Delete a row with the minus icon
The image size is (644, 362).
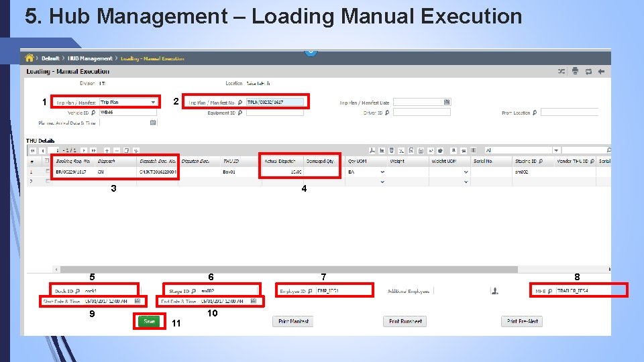tap(117, 151)
